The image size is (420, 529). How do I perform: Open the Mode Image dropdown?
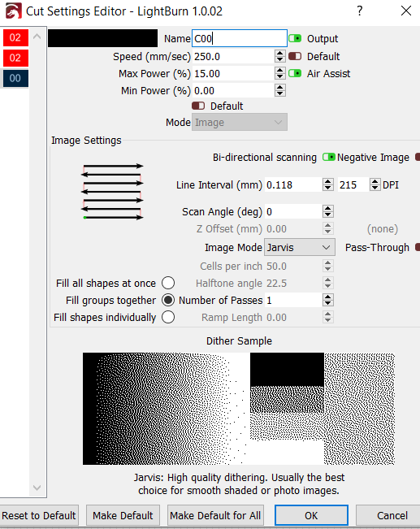(x=240, y=122)
